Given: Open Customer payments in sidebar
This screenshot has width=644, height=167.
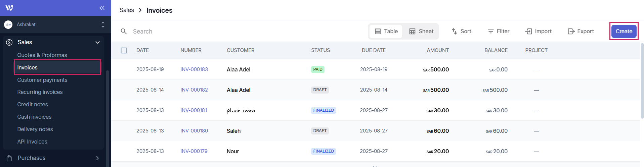Looking at the screenshot, I should (42, 80).
